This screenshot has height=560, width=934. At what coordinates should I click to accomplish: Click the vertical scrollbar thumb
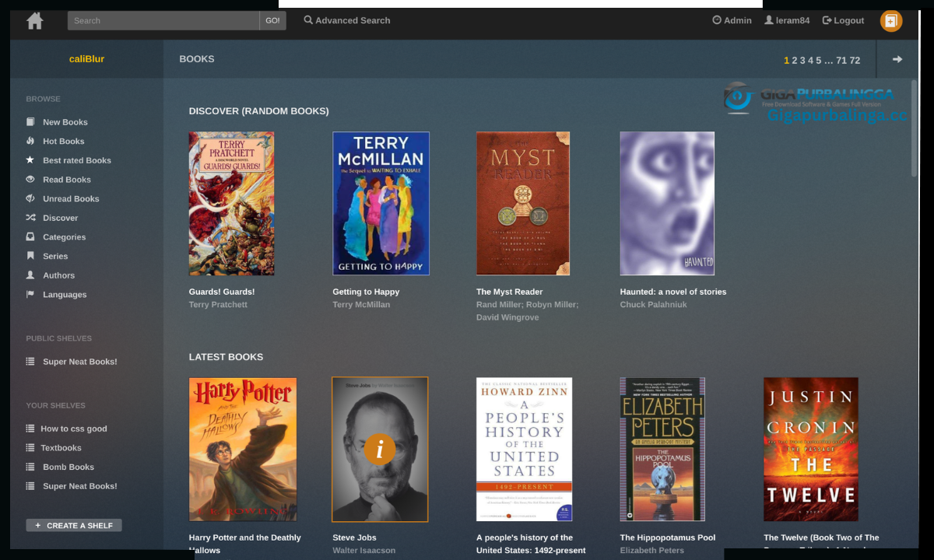(915, 128)
